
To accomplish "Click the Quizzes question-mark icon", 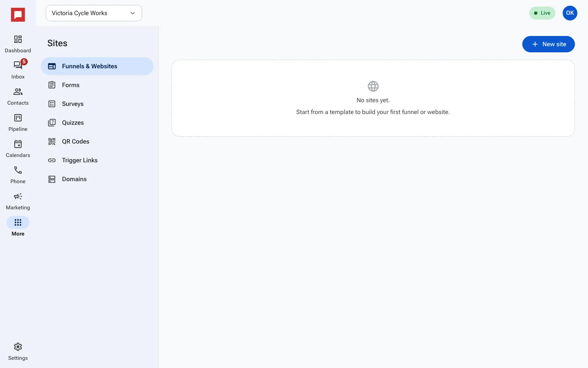I will 52,123.
